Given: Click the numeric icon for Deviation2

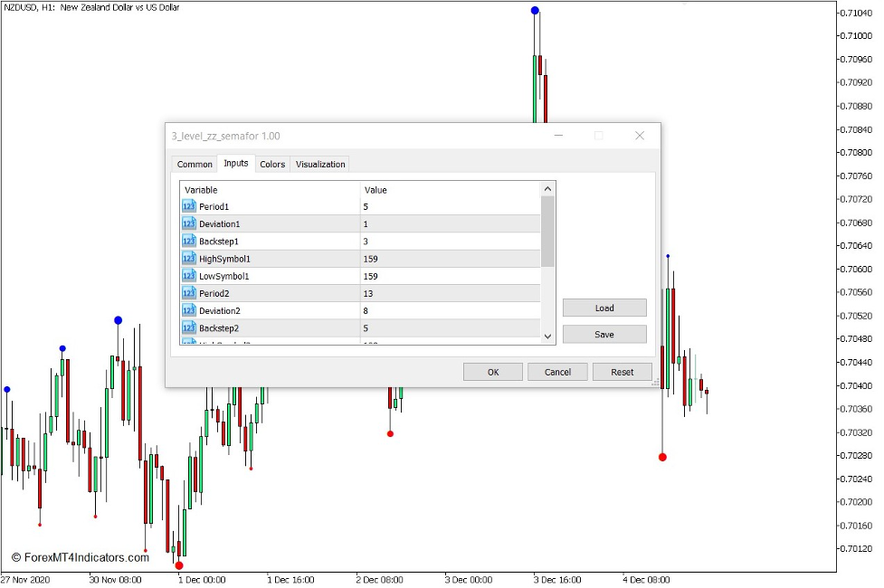Looking at the screenshot, I should click(187, 310).
